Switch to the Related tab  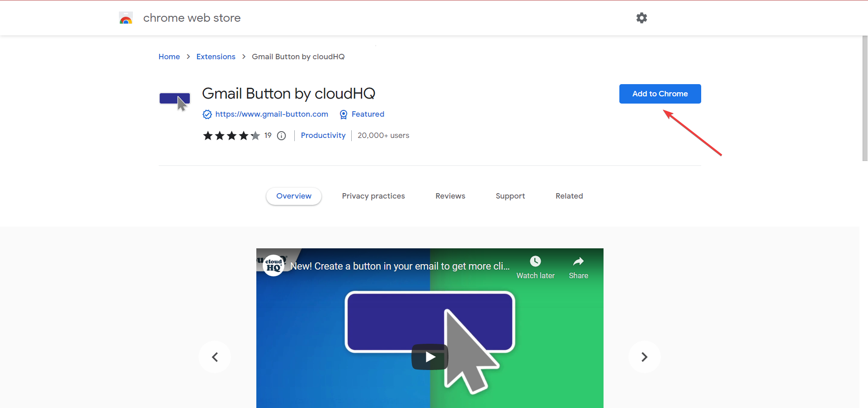click(x=569, y=196)
